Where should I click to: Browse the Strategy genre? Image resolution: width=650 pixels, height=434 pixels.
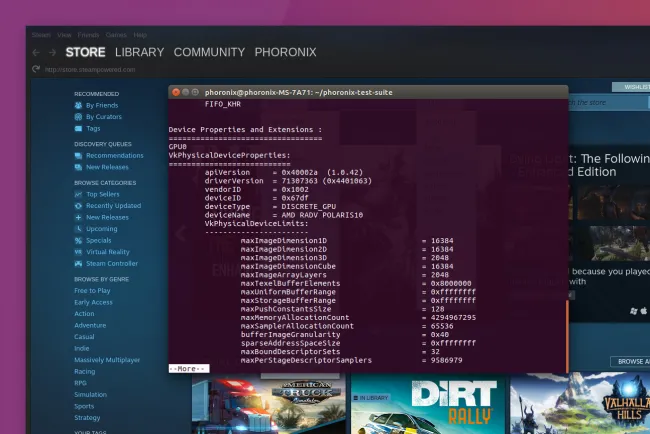[87, 418]
